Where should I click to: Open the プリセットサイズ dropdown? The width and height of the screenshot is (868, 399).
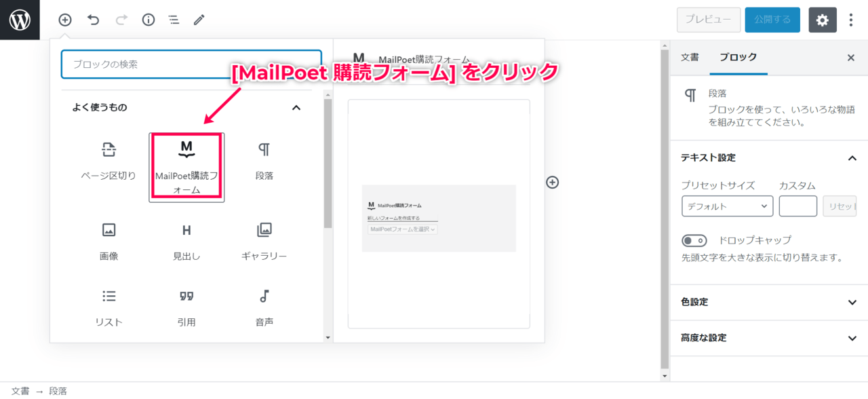coord(727,206)
